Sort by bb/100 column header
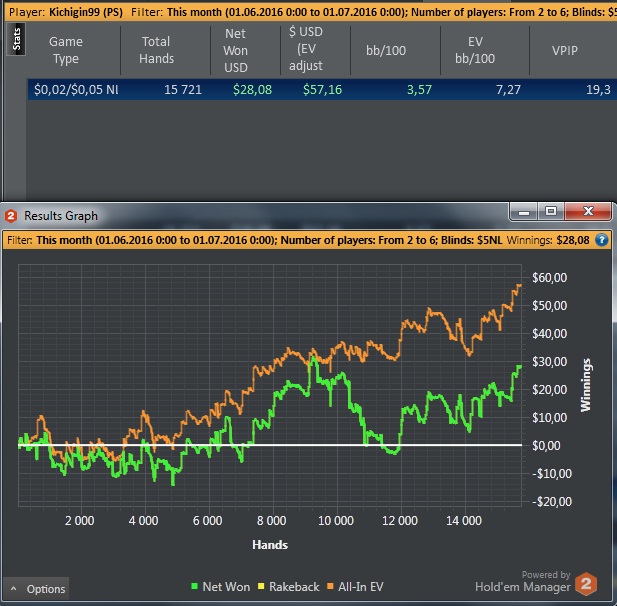Viewport: 617px width, 606px height. [x=386, y=50]
